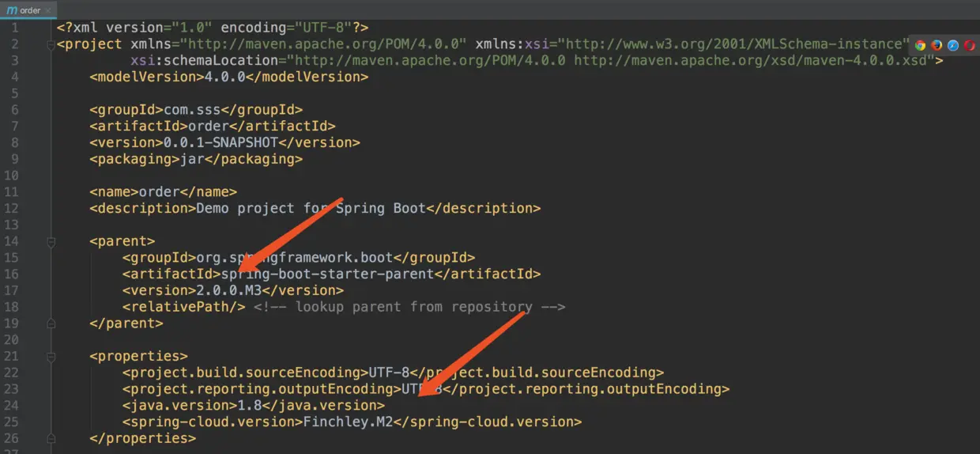Screen dimensions: 980x454
Task: Click the opening properties tag
Action: (x=139, y=356)
